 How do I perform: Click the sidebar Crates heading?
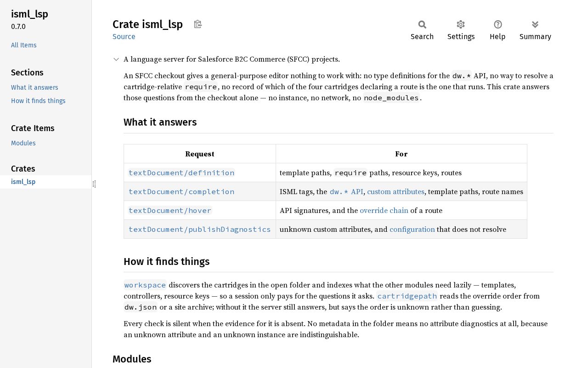pos(23,169)
